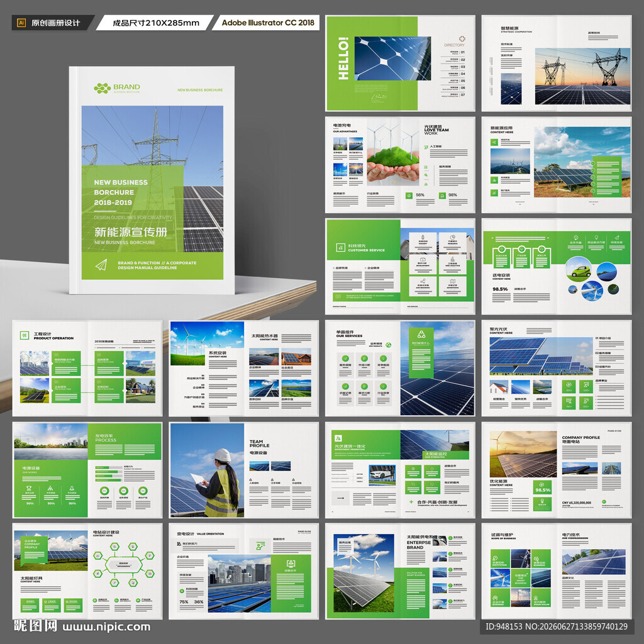The width and height of the screenshot is (644, 644).
Task: Click the monitor icon on 变电设计 green panel
Action: click(291, 563)
